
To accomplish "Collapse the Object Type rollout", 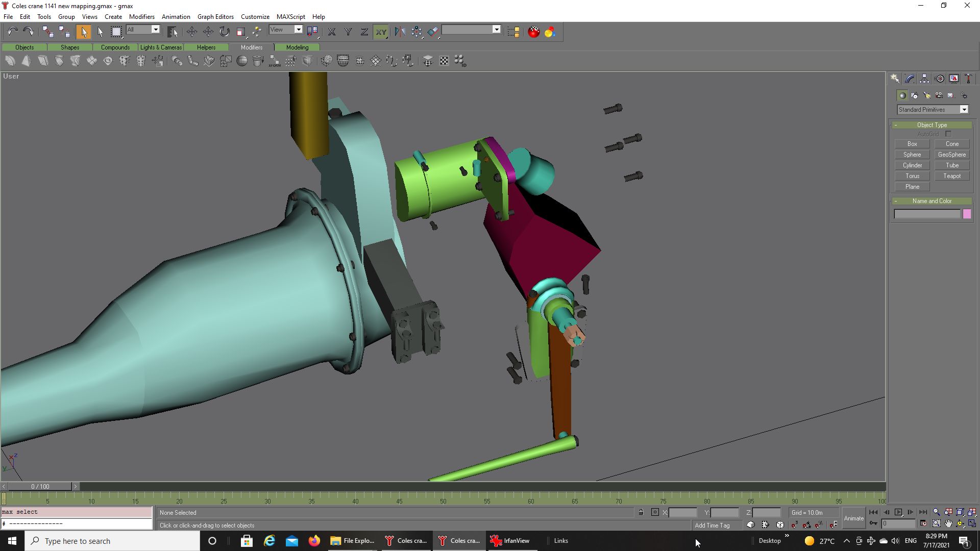I will [x=932, y=125].
